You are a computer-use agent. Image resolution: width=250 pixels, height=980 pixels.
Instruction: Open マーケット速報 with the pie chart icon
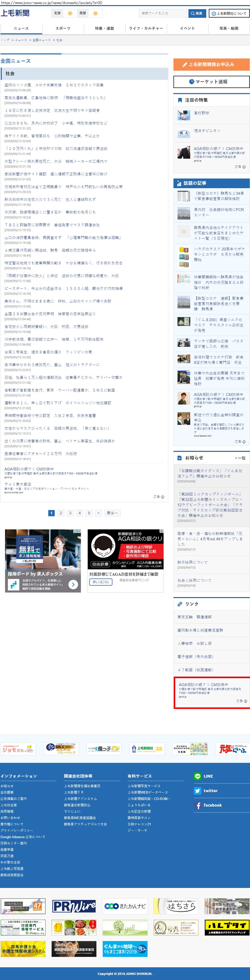[x=211, y=82]
